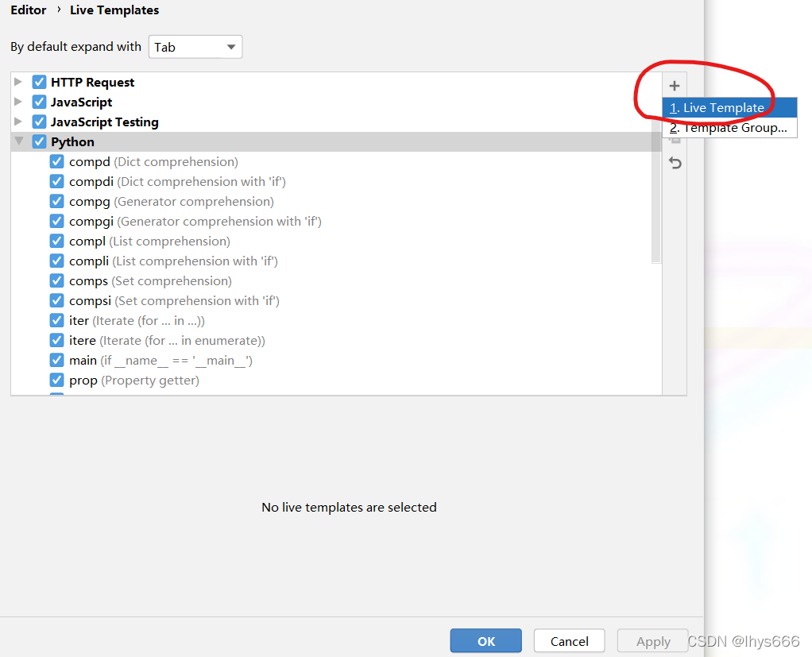The width and height of the screenshot is (812, 657).
Task: Toggle the compsi template checkbox
Action: coord(57,300)
